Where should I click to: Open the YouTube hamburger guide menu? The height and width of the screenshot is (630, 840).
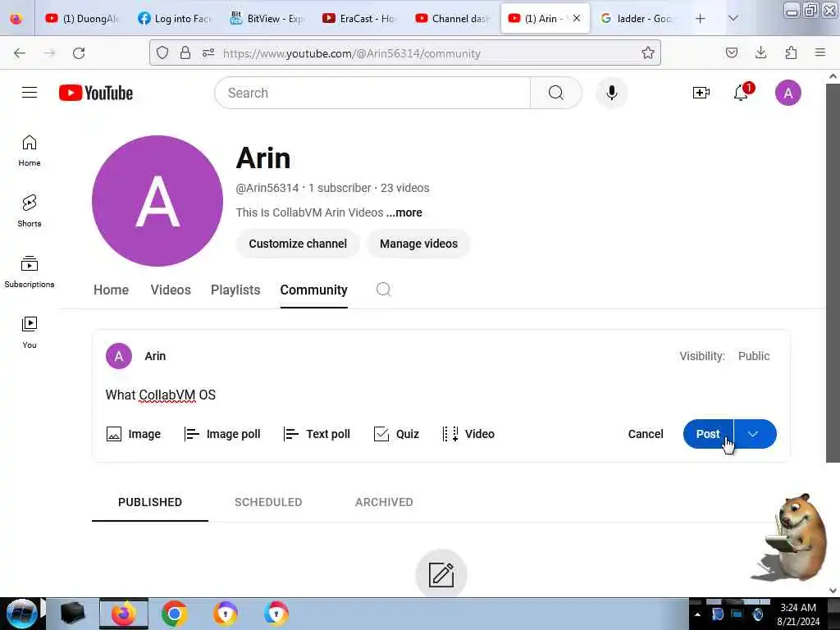tap(30, 93)
